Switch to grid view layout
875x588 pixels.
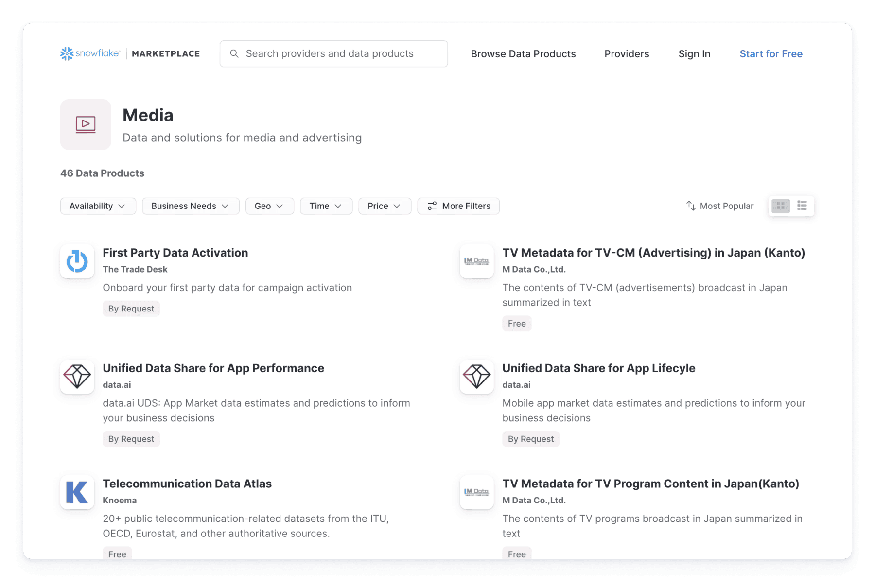781,206
